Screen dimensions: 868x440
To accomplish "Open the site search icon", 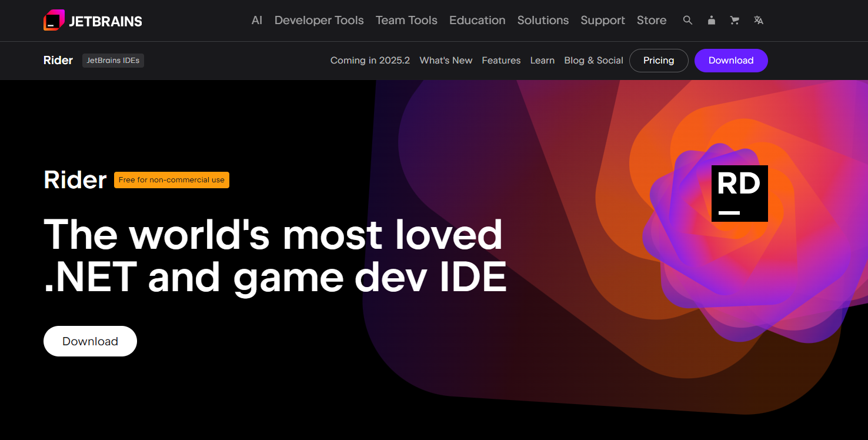I will click(x=687, y=20).
